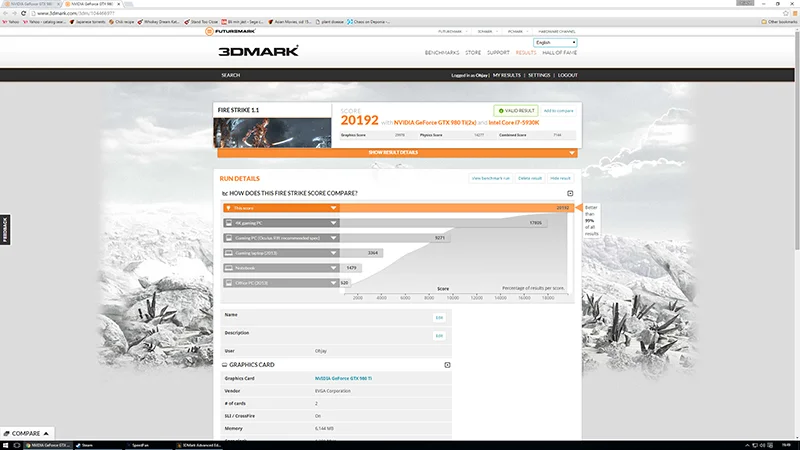Click Add to compare button
800x450 pixels.
[x=558, y=111]
